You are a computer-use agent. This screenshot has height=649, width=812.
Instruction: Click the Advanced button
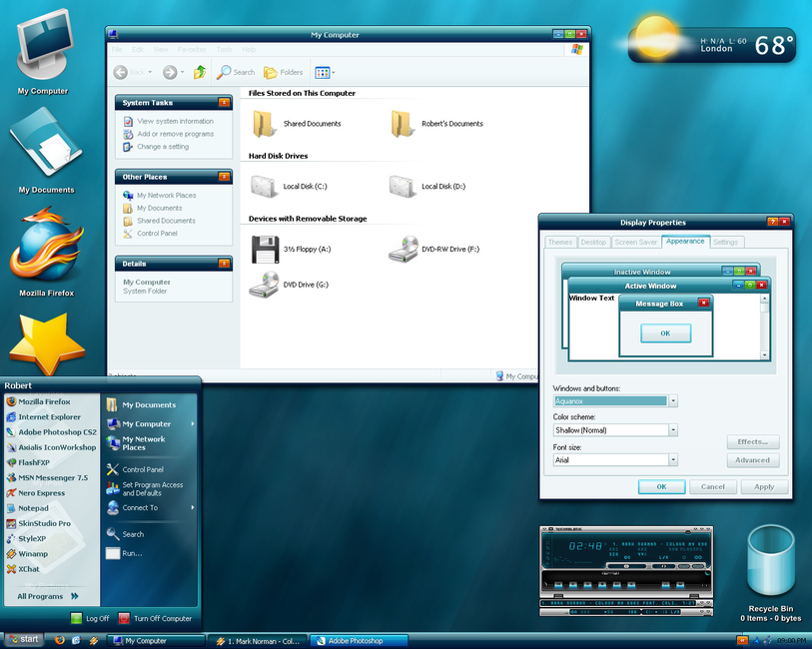pos(753,460)
